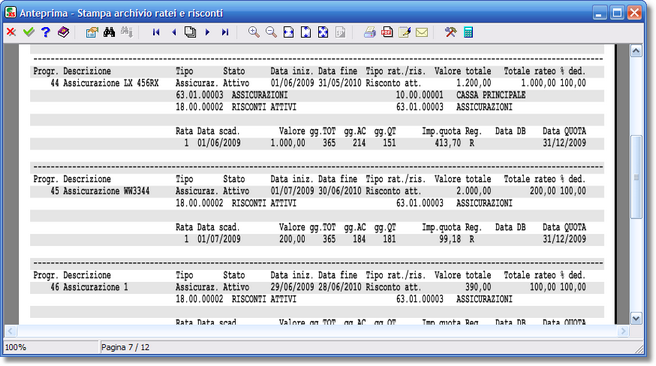
Task: Open the purple manual book icon
Action: point(63,32)
